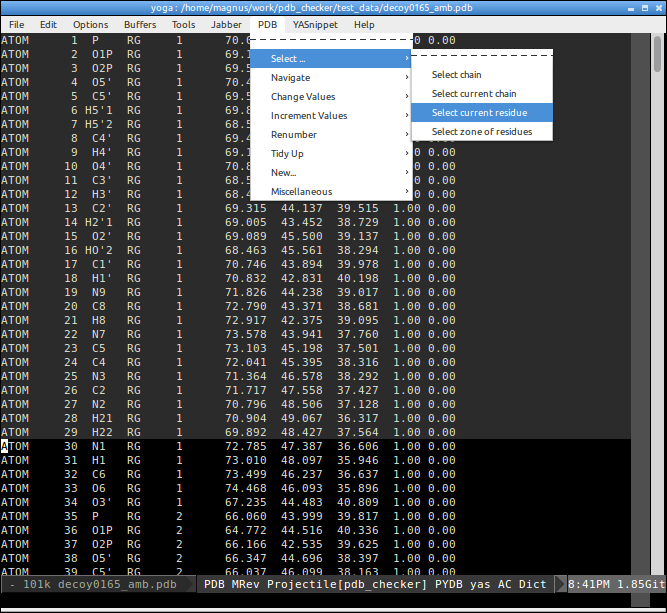This screenshot has width=667, height=613.
Task: Click coordinate 72.785 on atom 30 line
Action: 245,446
